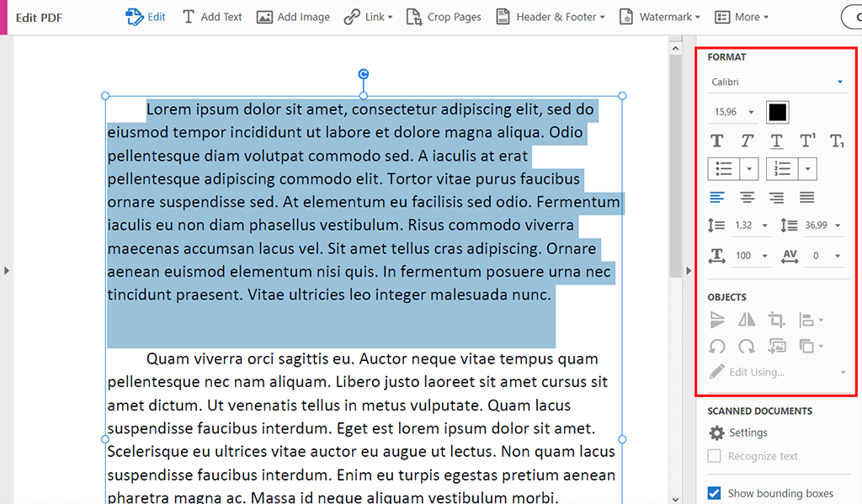Click the scroll down arrow
The width and height of the screenshot is (862, 504).
676,498
